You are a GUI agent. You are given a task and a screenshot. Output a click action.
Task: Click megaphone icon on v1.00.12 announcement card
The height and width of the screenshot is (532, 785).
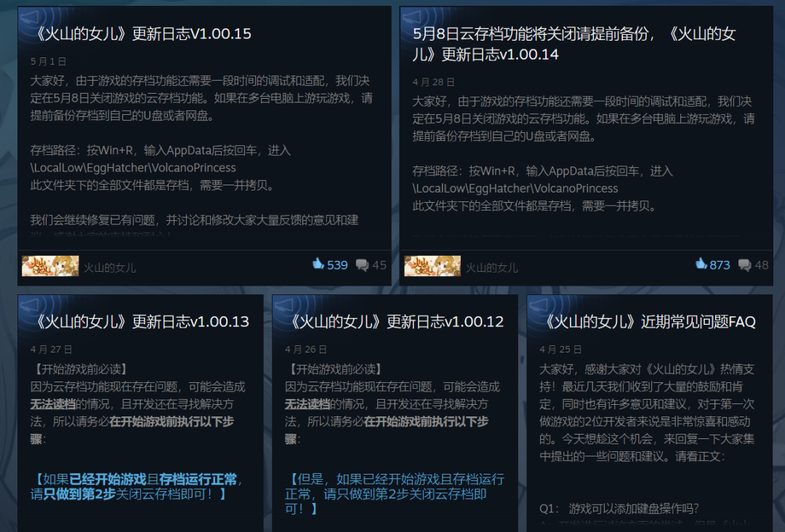[284, 305]
